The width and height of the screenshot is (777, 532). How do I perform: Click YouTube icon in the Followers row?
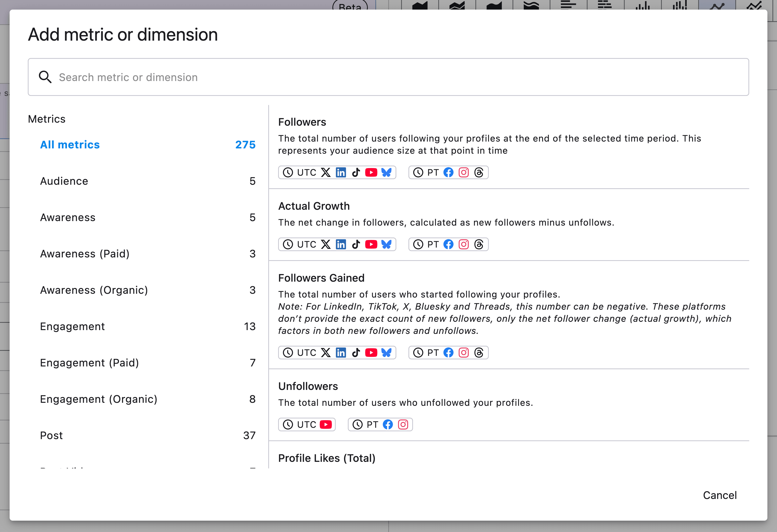point(371,173)
